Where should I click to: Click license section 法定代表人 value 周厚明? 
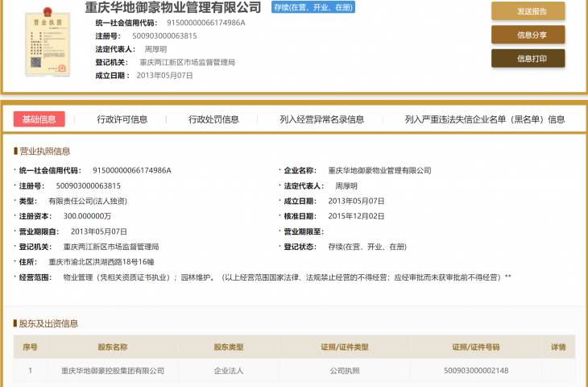pos(346,185)
